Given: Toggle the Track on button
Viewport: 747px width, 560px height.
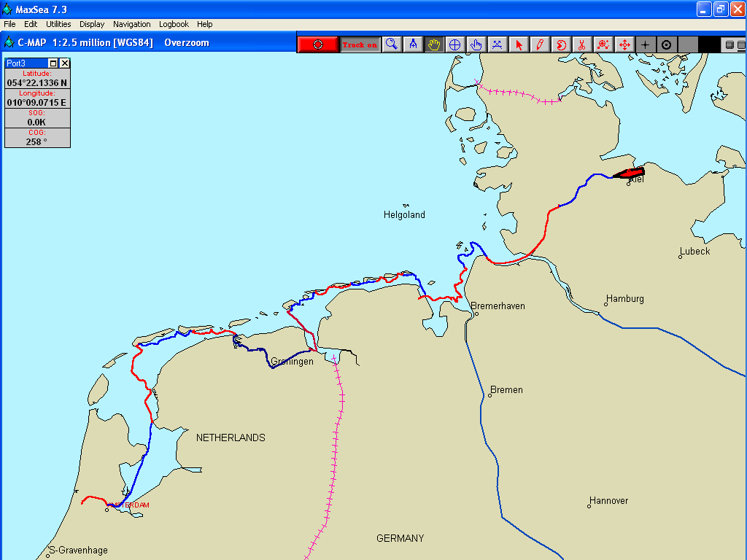Looking at the screenshot, I should coord(360,44).
